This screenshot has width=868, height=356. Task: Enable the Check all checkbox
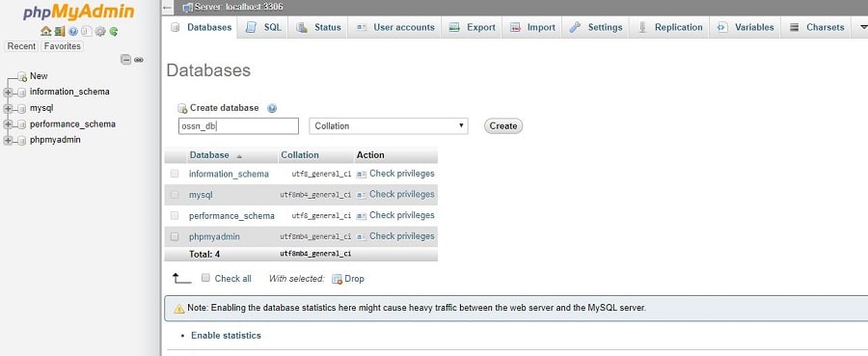coord(205,278)
